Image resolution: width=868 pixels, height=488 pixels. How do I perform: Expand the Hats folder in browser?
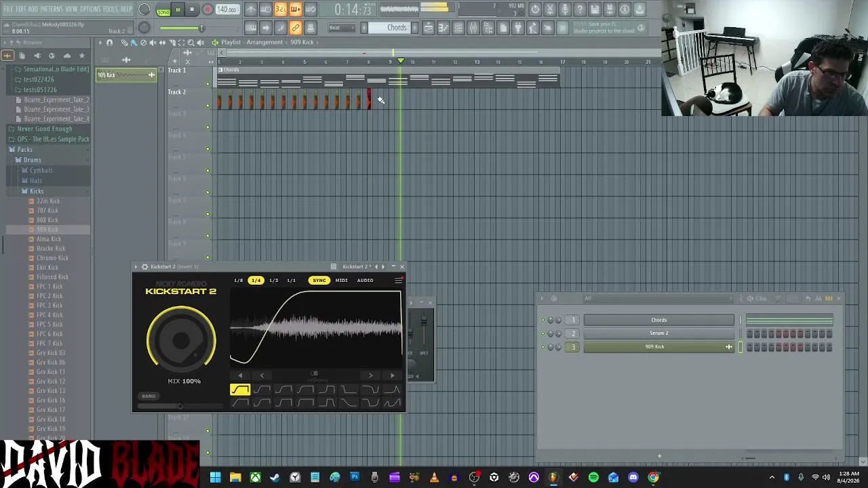click(x=36, y=181)
